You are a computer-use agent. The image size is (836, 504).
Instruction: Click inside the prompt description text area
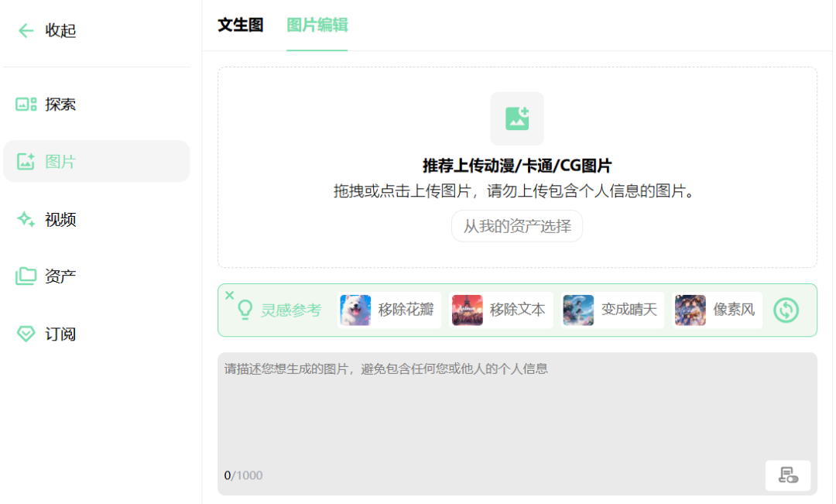pyautogui.click(x=516, y=403)
